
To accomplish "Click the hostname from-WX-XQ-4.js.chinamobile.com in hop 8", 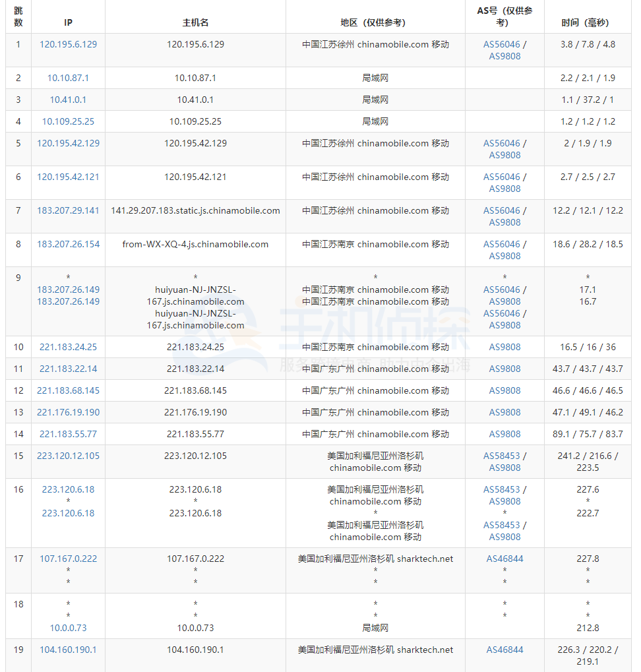I will [x=195, y=244].
